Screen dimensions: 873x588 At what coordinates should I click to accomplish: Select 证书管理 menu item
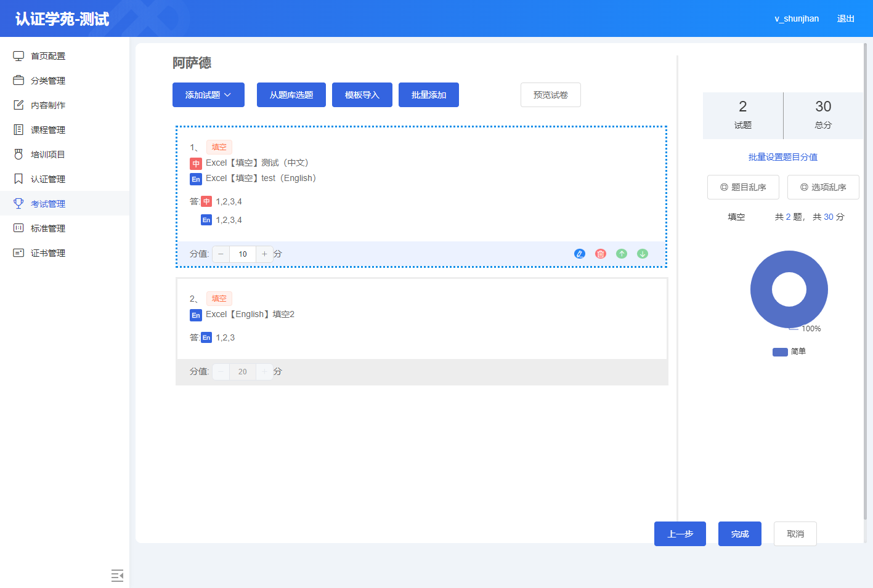[65, 253]
